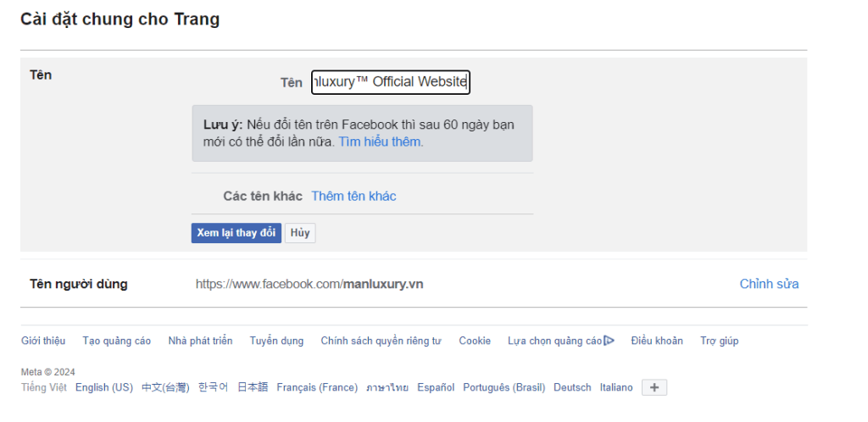Cancel name edit with 'Hủy' button
The height and width of the screenshot is (422, 868).
point(300,233)
